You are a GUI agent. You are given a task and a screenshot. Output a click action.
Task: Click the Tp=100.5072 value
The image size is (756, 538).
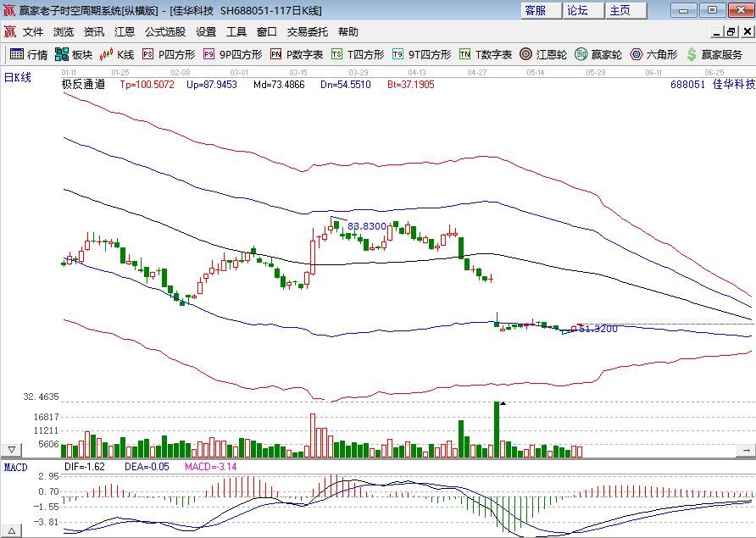pyautogui.click(x=147, y=85)
